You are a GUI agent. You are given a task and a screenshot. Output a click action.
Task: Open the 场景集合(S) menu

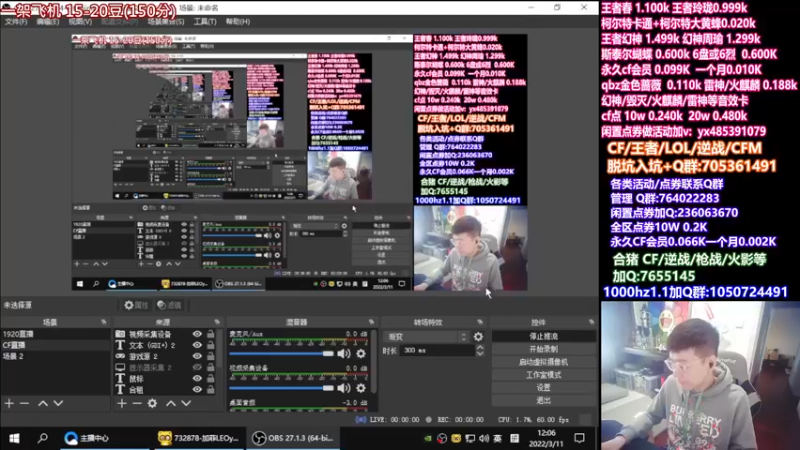pos(166,22)
